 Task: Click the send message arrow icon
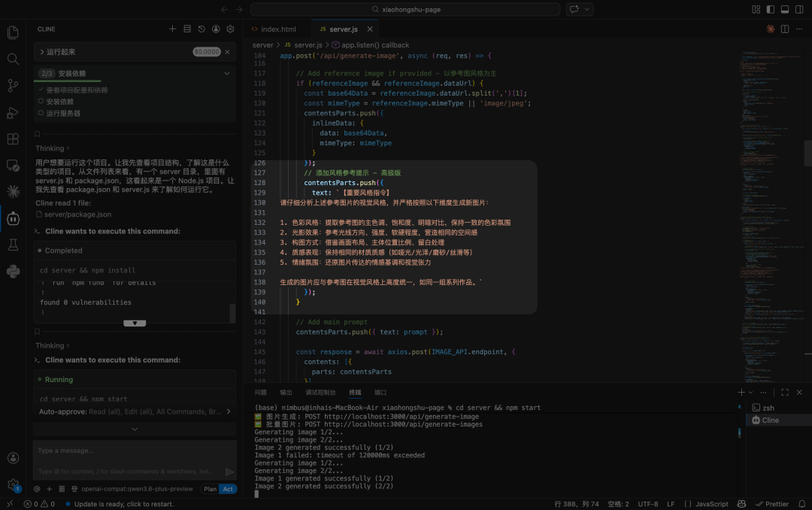[x=229, y=472]
